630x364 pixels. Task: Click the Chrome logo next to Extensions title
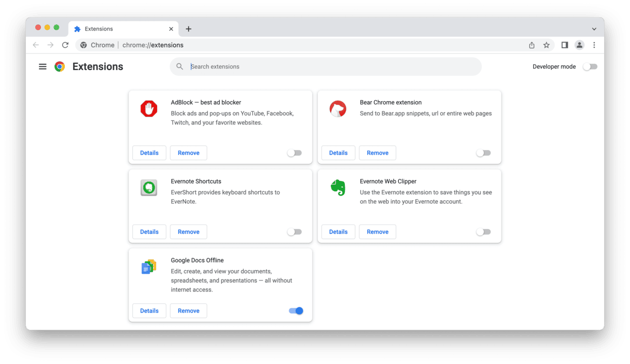tap(60, 66)
